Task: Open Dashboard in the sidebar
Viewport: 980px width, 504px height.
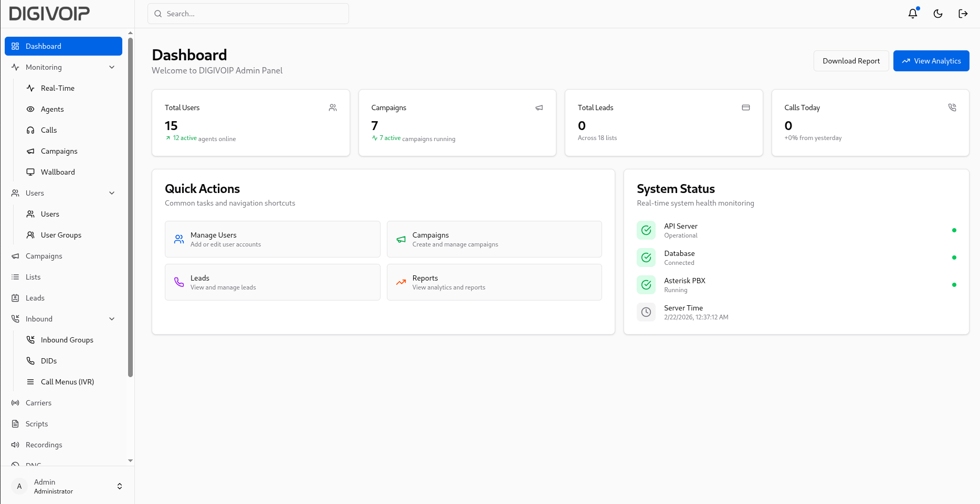Action: click(x=64, y=46)
